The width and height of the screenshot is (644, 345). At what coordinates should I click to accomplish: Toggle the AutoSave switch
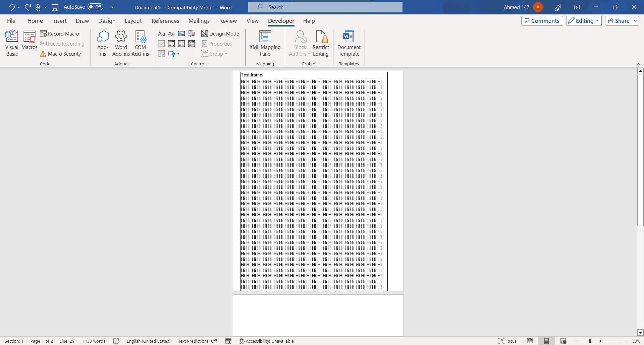[95, 7]
